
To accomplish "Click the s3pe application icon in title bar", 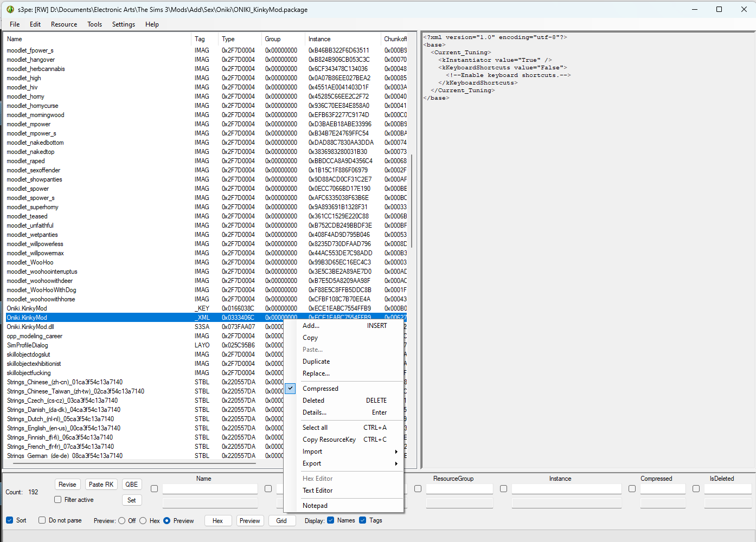I will pos(10,9).
